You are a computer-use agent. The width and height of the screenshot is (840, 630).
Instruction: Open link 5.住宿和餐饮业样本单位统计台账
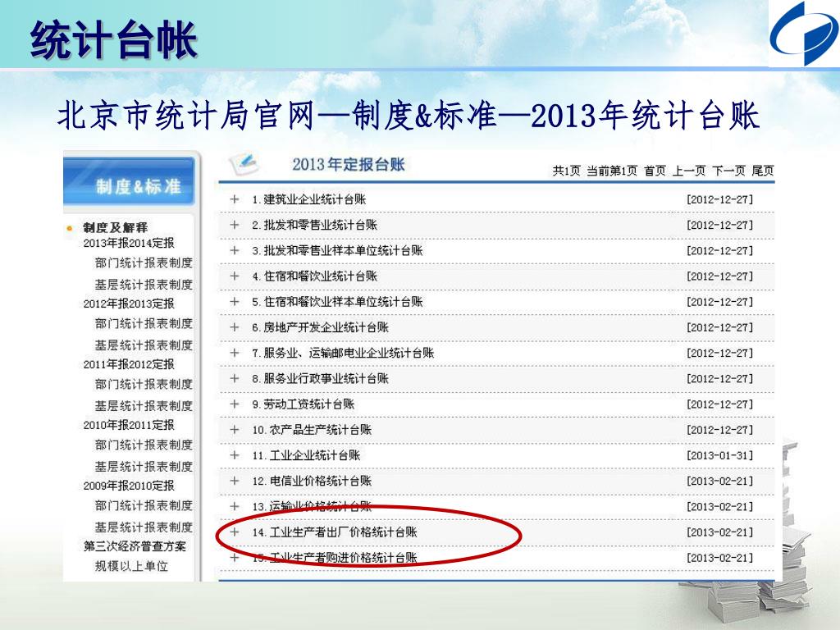[337, 302]
